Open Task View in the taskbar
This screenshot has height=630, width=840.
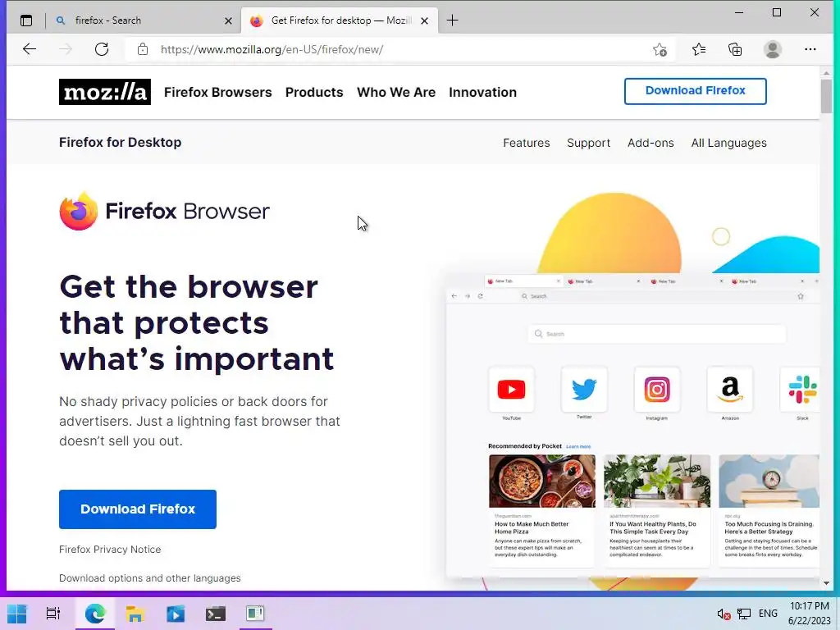[x=53, y=614]
